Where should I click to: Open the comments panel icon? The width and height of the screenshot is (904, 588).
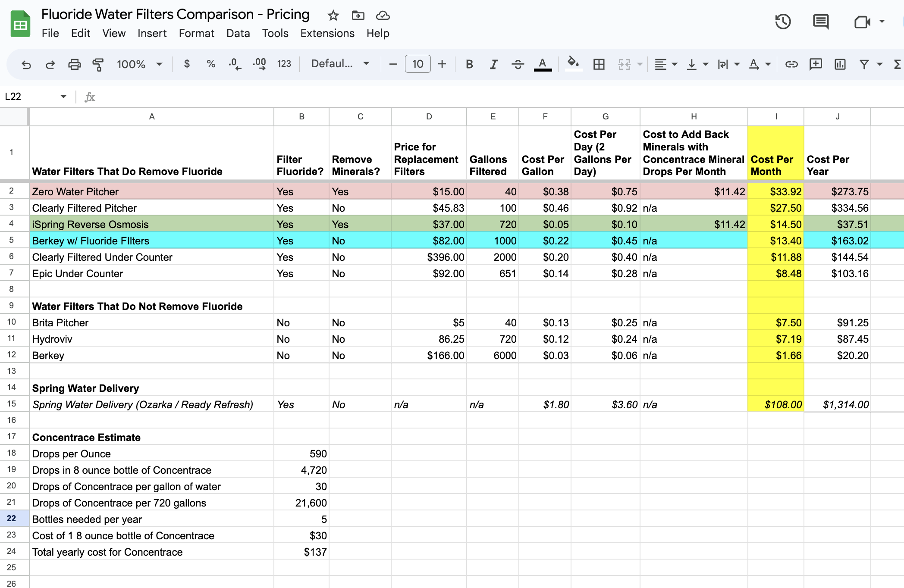[x=820, y=22]
